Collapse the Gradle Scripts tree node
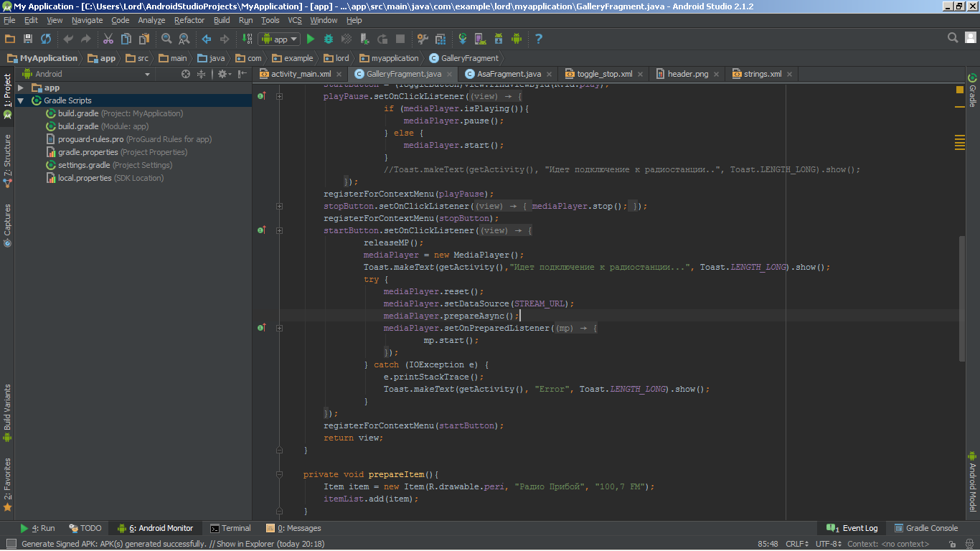 point(21,100)
